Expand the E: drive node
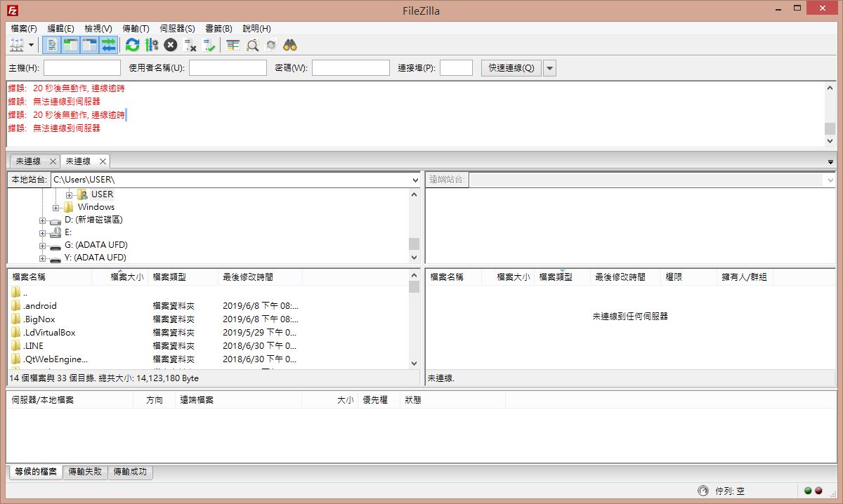 click(43, 233)
